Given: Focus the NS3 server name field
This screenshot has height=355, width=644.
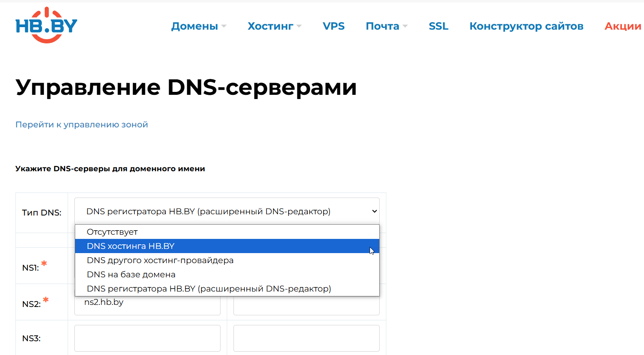Looking at the screenshot, I should pyautogui.click(x=147, y=338).
